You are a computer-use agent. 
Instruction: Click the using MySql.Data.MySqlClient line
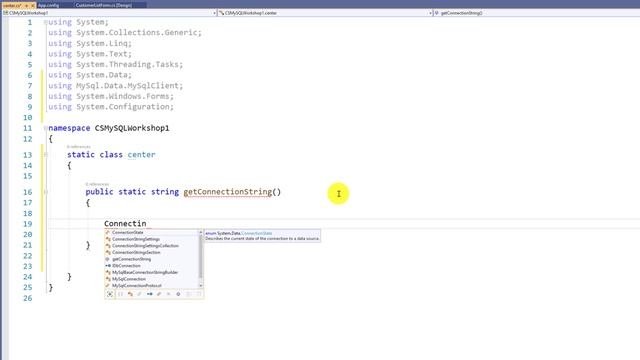pyautogui.click(x=116, y=86)
